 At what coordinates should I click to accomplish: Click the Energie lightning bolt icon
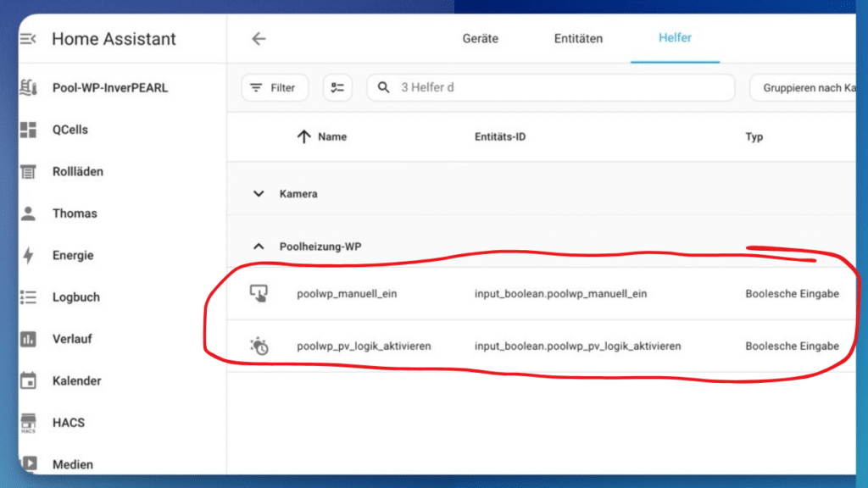28,255
